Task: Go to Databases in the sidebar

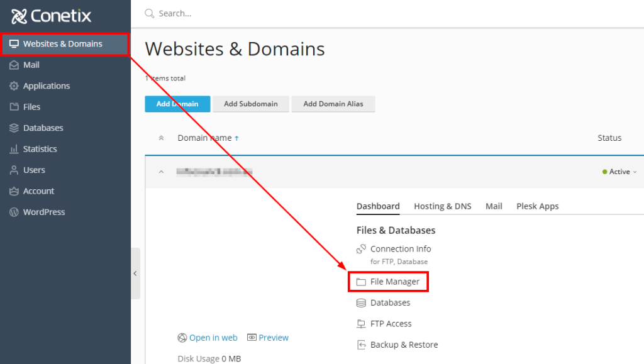Action: point(45,128)
